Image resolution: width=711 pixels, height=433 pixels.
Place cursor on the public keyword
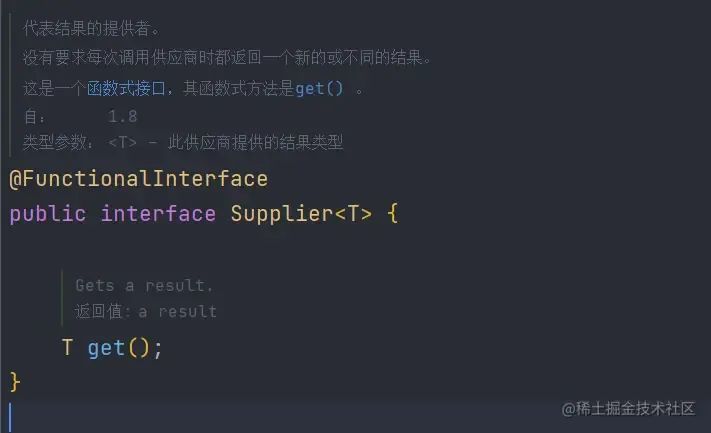point(48,214)
